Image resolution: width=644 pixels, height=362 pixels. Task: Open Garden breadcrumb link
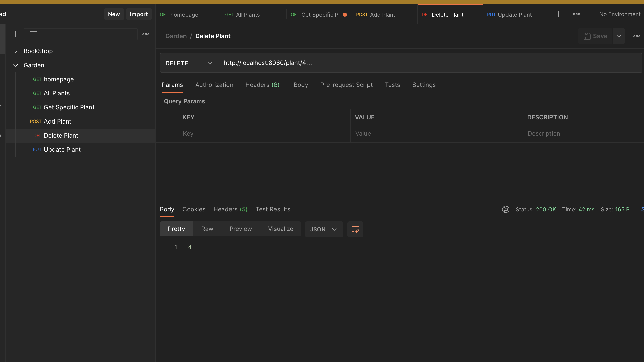click(x=176, y=36)
